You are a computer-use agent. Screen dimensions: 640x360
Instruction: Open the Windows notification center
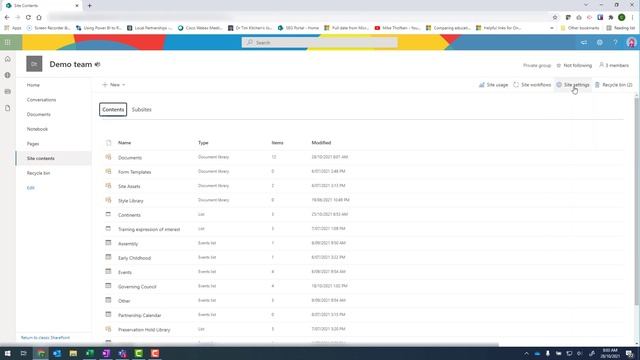click(x=630, y=353)
